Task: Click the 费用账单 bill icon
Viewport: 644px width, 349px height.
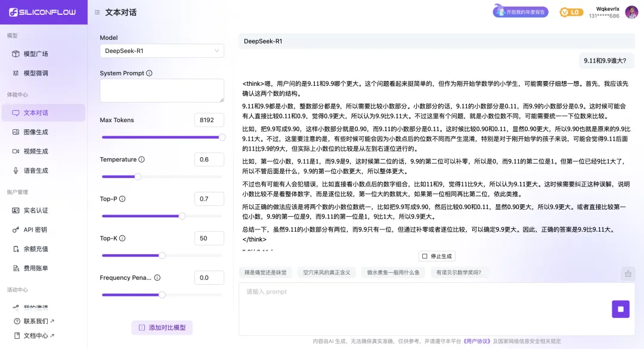Action: point(16,268)
